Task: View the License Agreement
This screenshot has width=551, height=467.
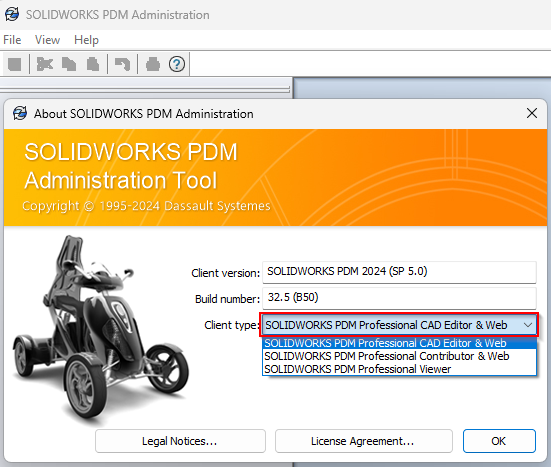Action: (x=364, y=441)
